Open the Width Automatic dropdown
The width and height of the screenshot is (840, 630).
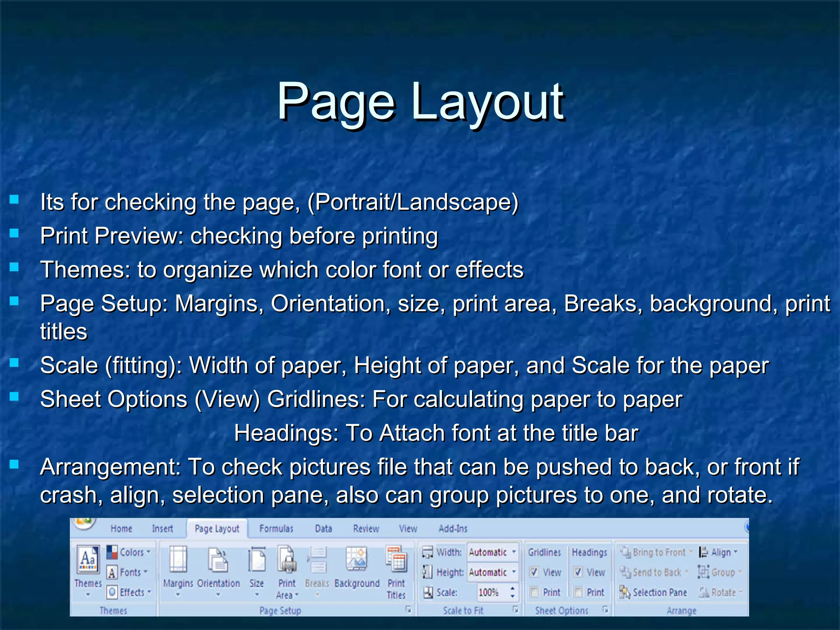click(514, 552)
